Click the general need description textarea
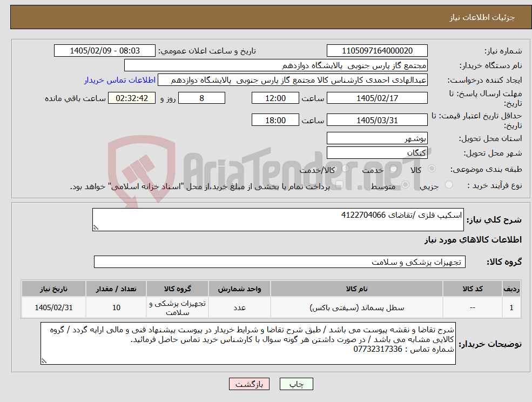Image resolution: width=532 pixels, height=402 pixels. 278,220
